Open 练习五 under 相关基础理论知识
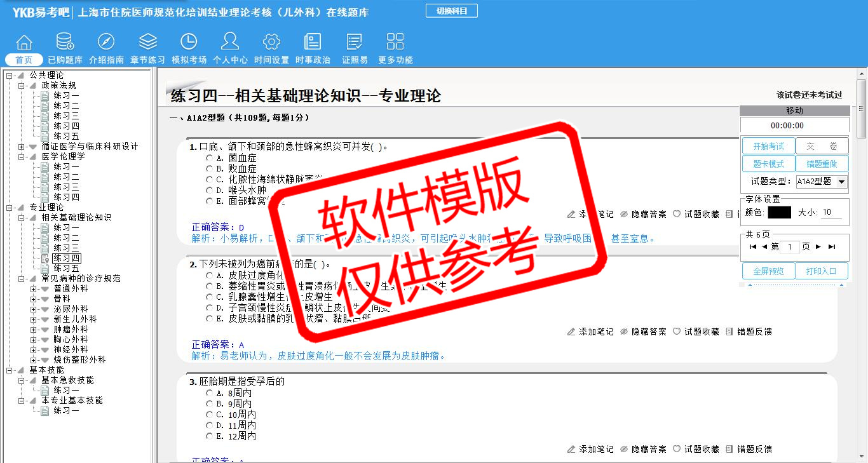 point(66,269)
